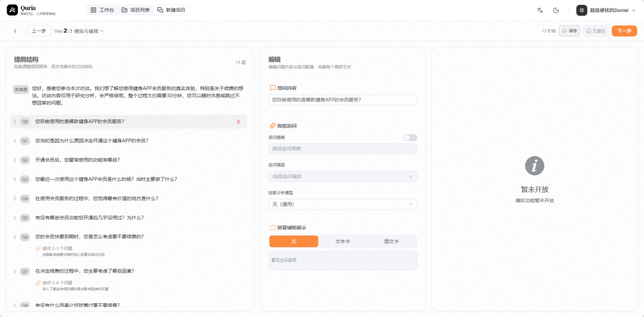Click the 下一步 next step button
The width and height of the screenshot is (644, 317).
tap(624, 31)
